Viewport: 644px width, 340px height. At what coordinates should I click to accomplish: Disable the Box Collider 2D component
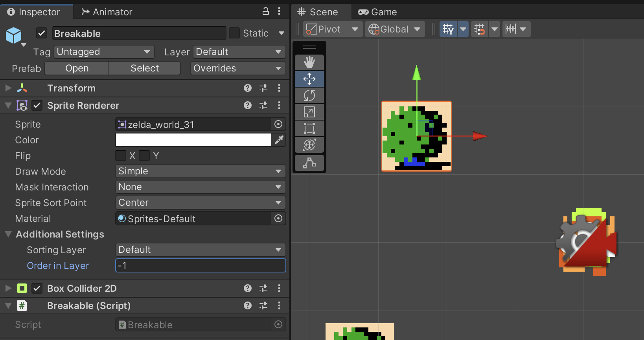[37, 289]
